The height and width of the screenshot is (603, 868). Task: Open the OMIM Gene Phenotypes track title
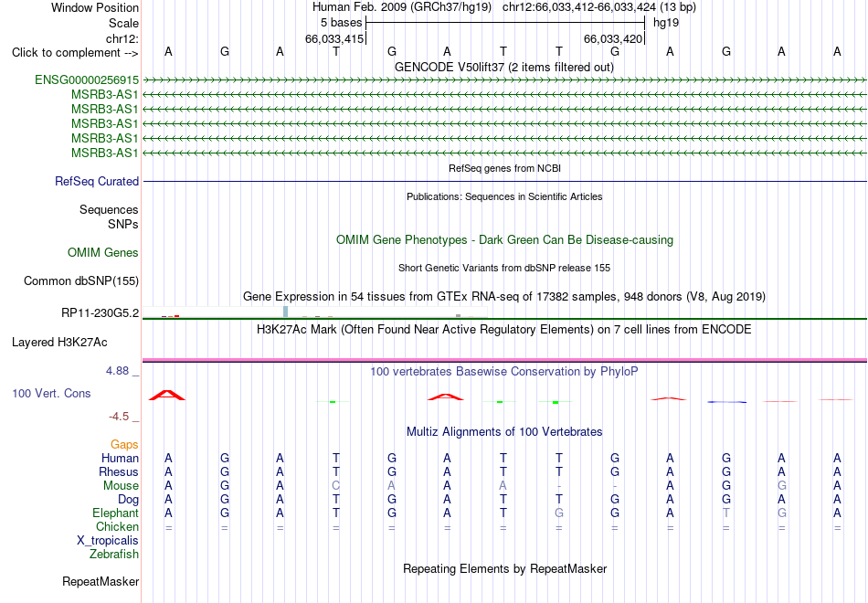[504, 239]
